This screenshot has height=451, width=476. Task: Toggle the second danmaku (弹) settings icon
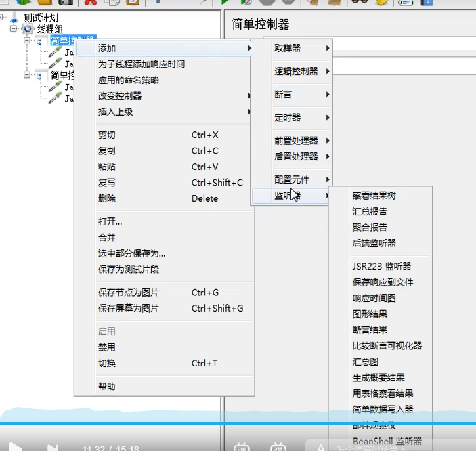(278, 447)
